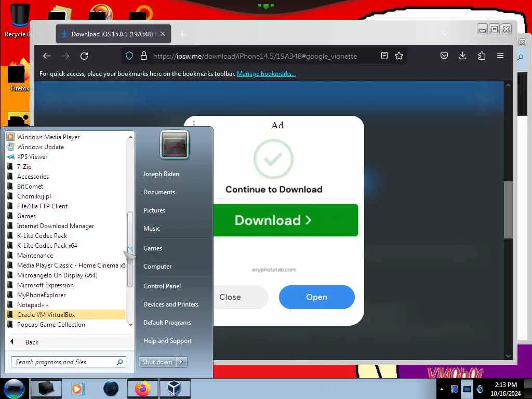Image resolution: width=532 pixels, height=399 pixels.
Task: Click green Download button in ad
Action: (x=285, y=220)
